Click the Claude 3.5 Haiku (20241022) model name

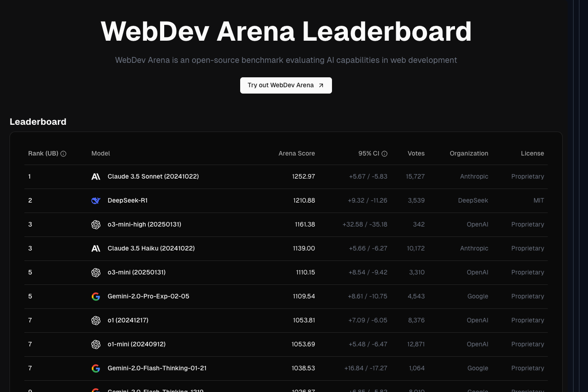[151, 249]
